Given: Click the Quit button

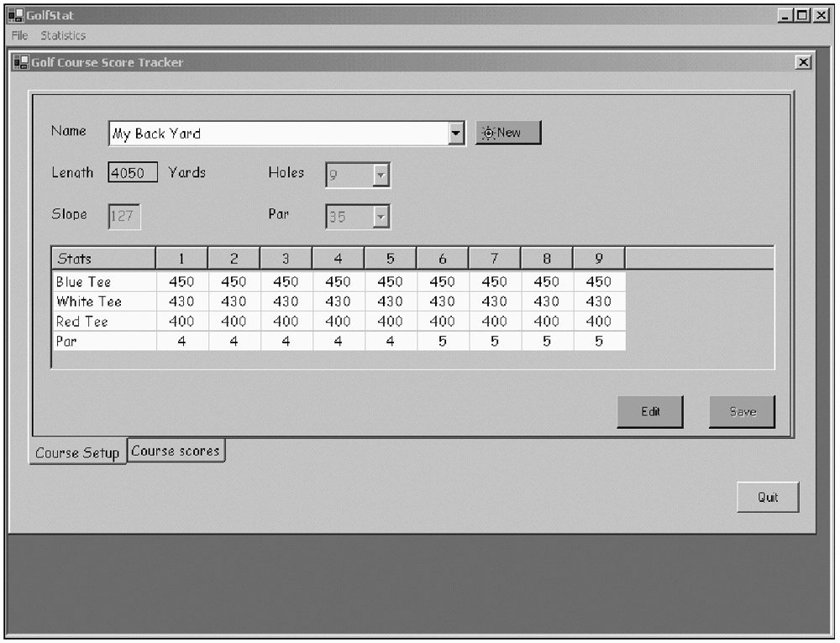Looking at the screenshot, I should [768, 497].
